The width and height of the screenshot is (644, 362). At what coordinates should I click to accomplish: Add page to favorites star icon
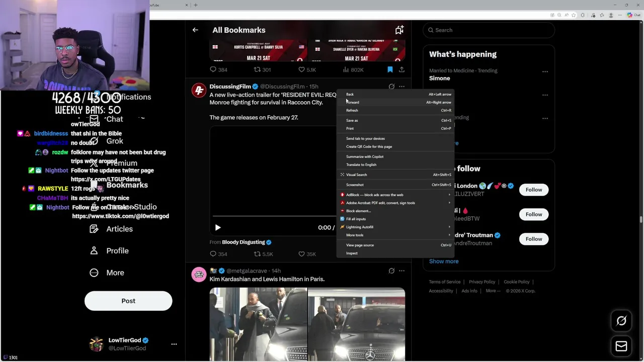click(x=573, y=15)
